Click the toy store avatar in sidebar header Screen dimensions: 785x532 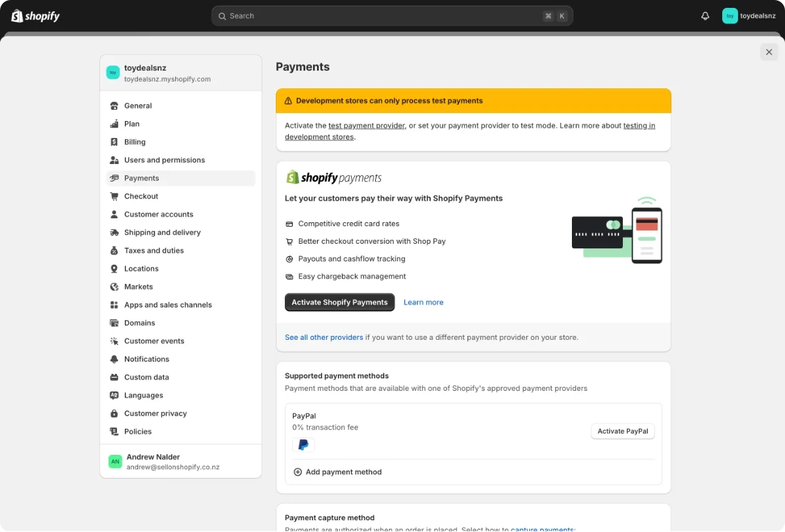point(113,73)
